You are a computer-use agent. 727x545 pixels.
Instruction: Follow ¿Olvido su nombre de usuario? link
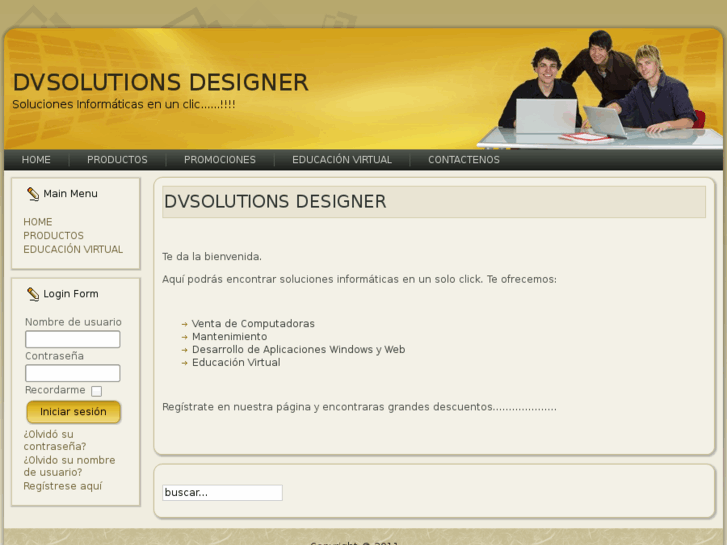pyautogui.click(x=69, y=466)
